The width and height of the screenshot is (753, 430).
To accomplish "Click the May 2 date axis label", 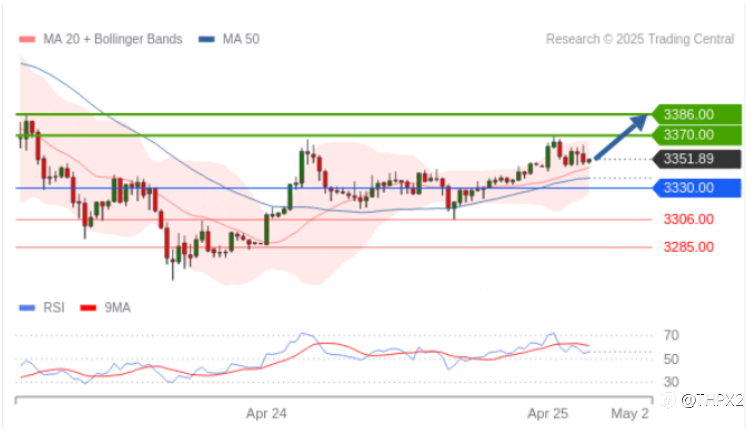I will (x=630, y=413).
